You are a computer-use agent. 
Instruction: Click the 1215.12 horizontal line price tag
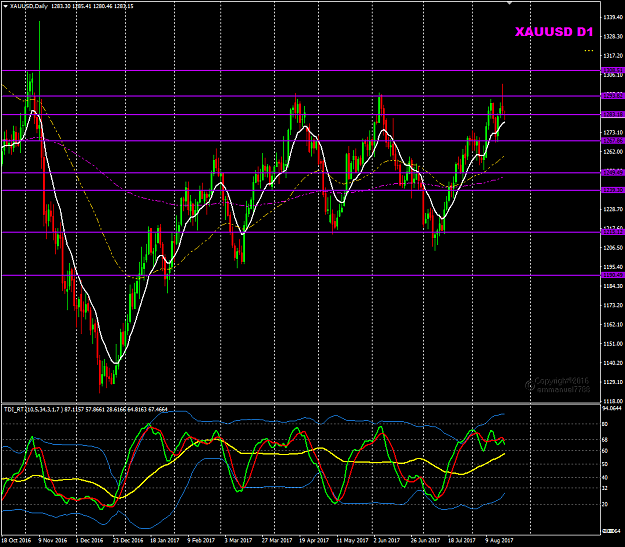pyautogui.click(x=613, y=232)
